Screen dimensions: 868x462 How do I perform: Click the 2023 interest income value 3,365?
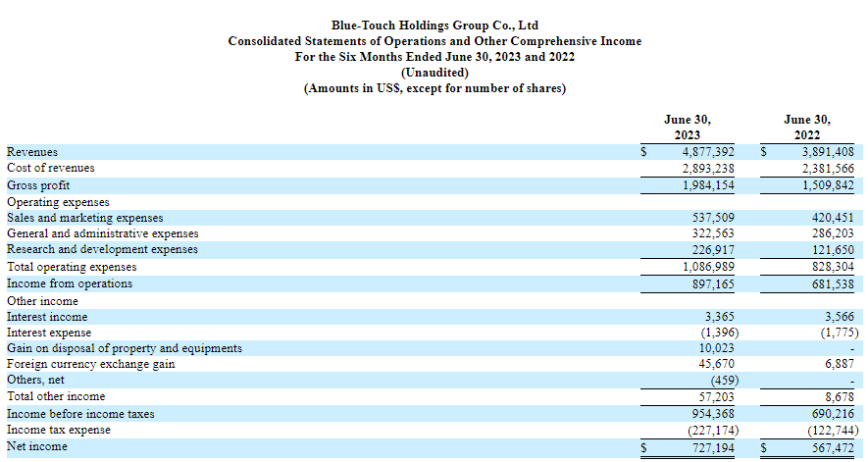(x=720, y=317)
